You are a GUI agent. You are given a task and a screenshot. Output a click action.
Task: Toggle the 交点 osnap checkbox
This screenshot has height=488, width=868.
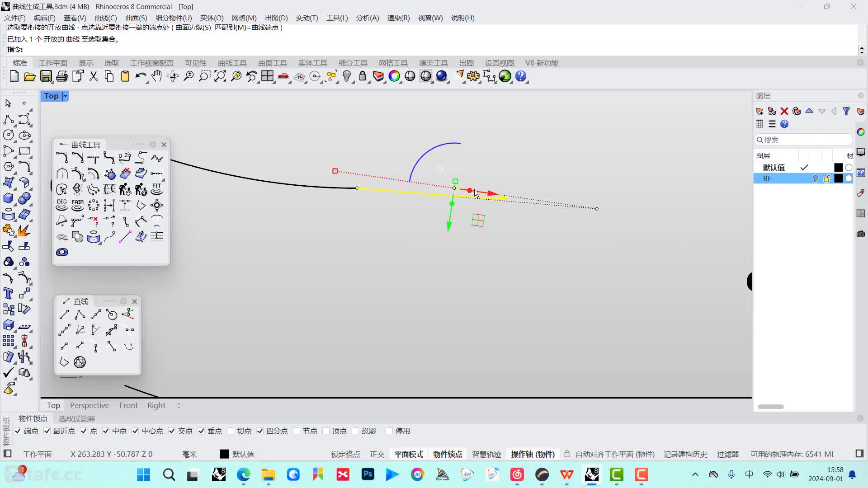point(172,431)
